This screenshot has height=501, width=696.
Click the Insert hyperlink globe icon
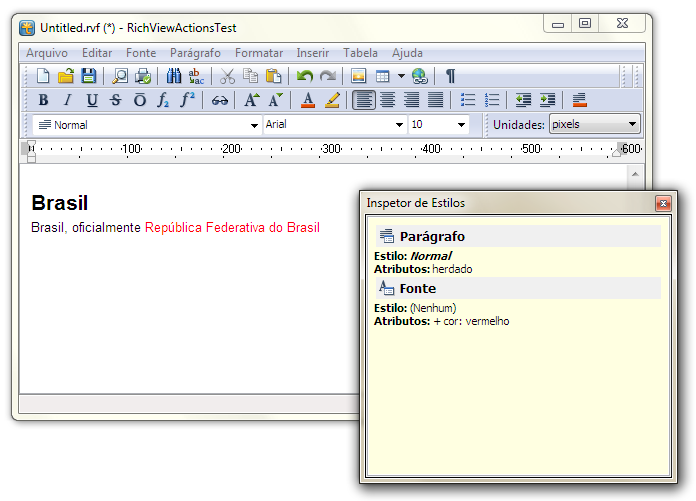click(419, 76)
